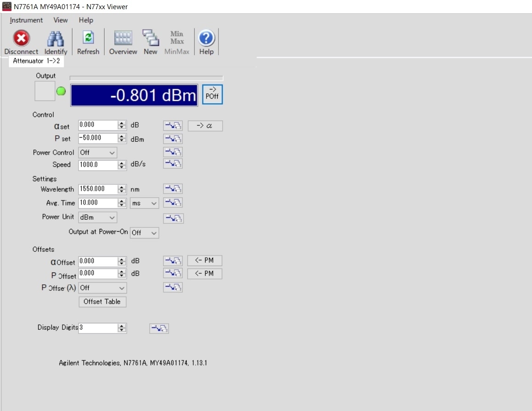Click the output power progress bar
The image size is (532, 411).
(x=146, y=78)
